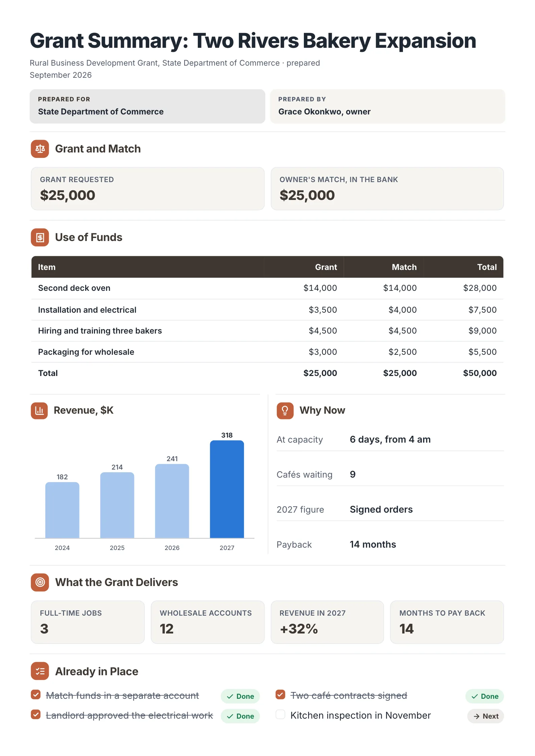Click the Done badge for Match funds item
The height and width of the screenshot is (756, 535).
[240, 696]
